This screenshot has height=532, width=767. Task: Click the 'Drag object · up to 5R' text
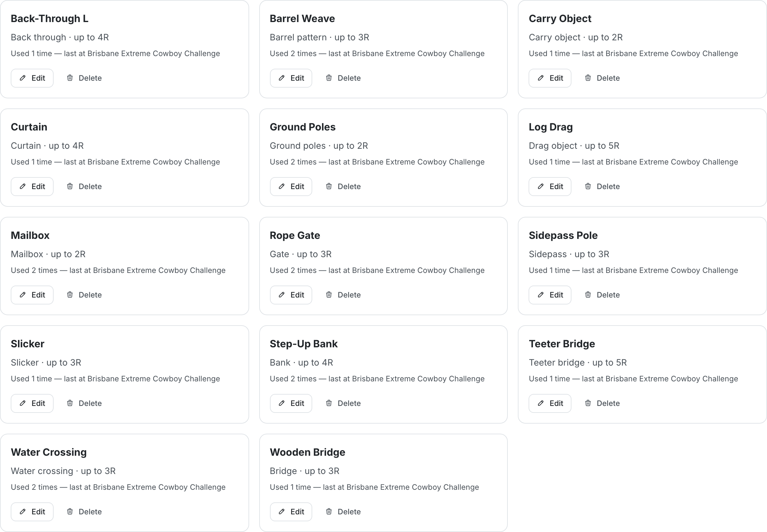click(574, 146)
